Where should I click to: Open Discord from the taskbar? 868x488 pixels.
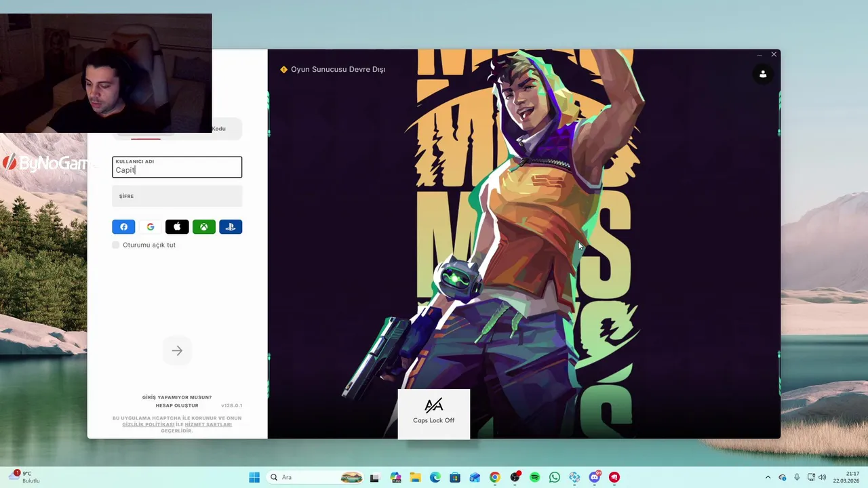pos(595,477)
